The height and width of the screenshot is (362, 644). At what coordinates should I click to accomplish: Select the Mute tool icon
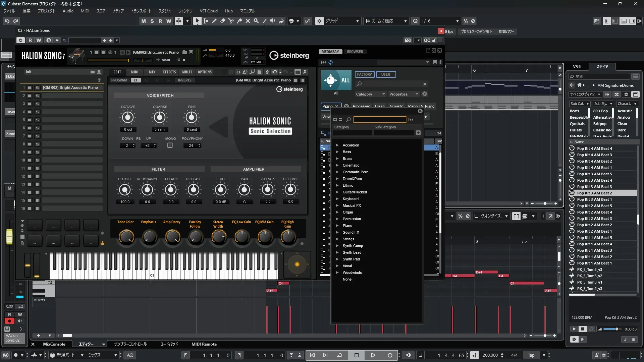coord(248,21)
